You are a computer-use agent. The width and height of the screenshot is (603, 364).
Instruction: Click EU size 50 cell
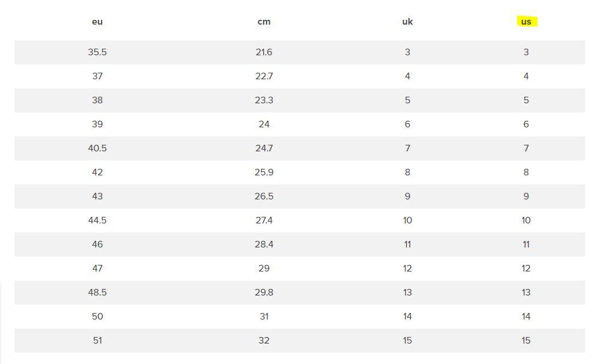[97, 317]
